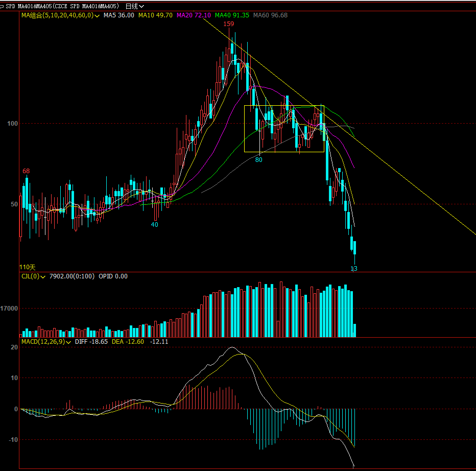The height and width of the screenshot is (471, 476).
Task: Click the 68 price label at left
Action: tap(26, 171)
